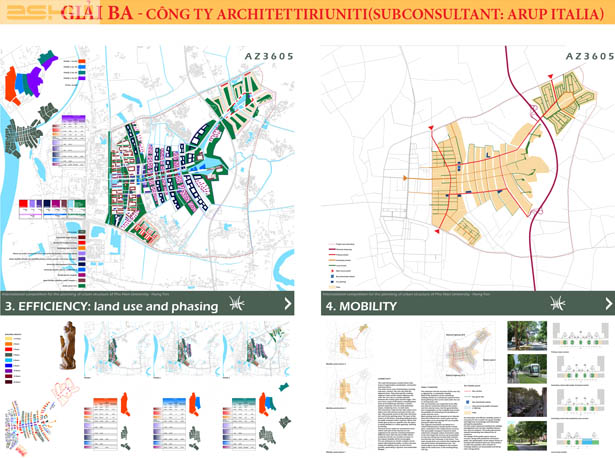
Task: Click the red swatch in the land use color row
Action: [24, 204]
